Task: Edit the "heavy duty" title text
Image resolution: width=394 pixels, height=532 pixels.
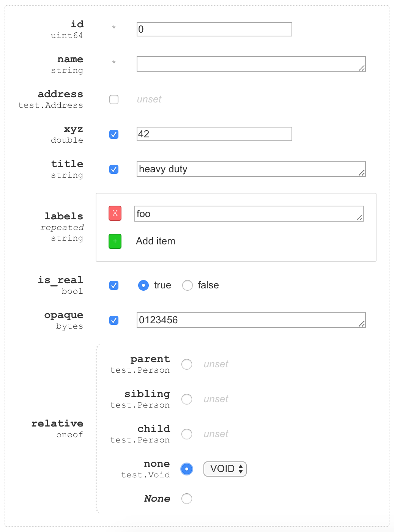Action: (x=251, y=169)
